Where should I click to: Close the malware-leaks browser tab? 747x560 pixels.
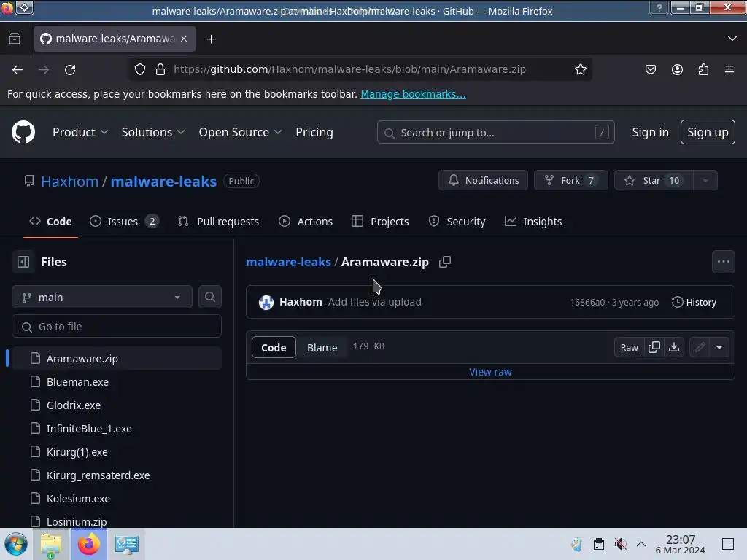(x=184, y=39)
